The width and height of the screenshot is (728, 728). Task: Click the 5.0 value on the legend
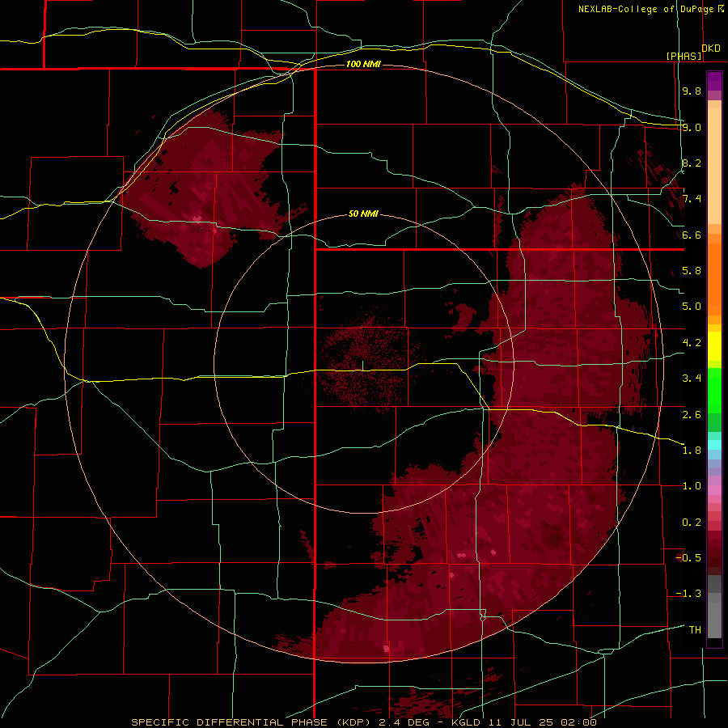692,307
